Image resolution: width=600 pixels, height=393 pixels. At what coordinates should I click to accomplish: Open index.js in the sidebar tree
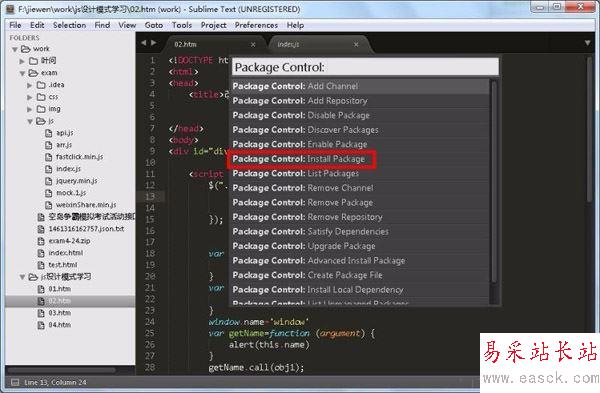click(x=68, y=169)
